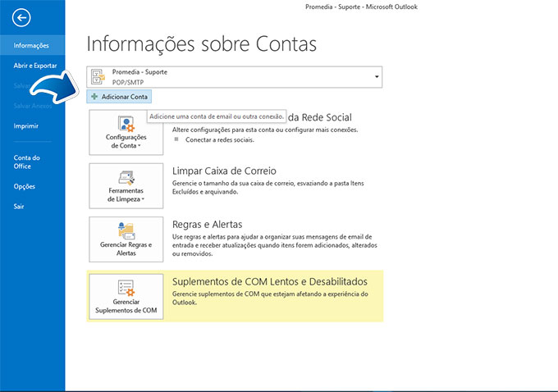Click the Informações sobre Contas title
This screenshot has height=392, width=558.
tap(201, 44)
